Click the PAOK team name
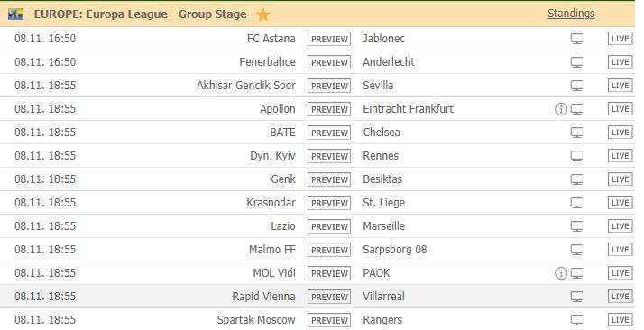 tap(376, 273)
